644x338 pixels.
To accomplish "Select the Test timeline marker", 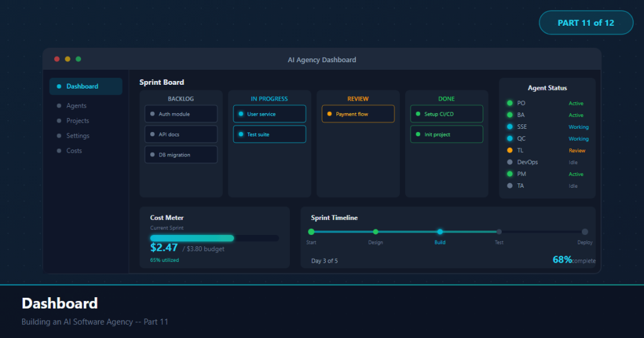I will (x=499, y=232).
